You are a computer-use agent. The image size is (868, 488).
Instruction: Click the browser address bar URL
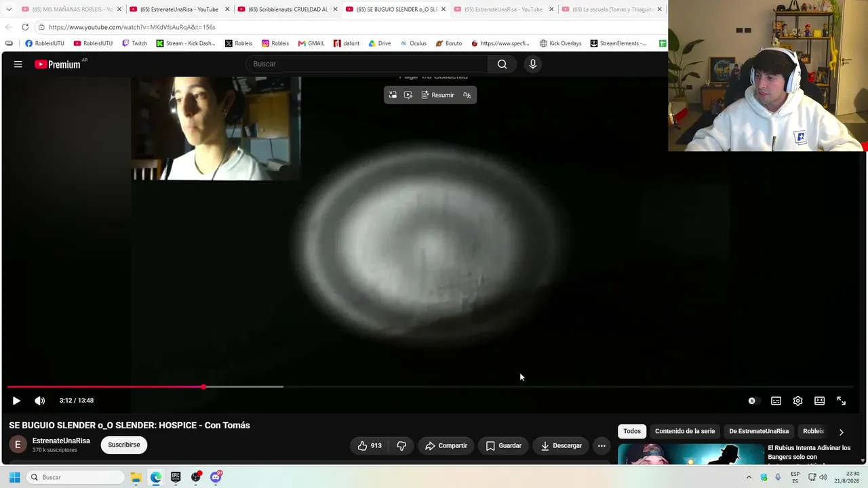(x=132, y=27)
